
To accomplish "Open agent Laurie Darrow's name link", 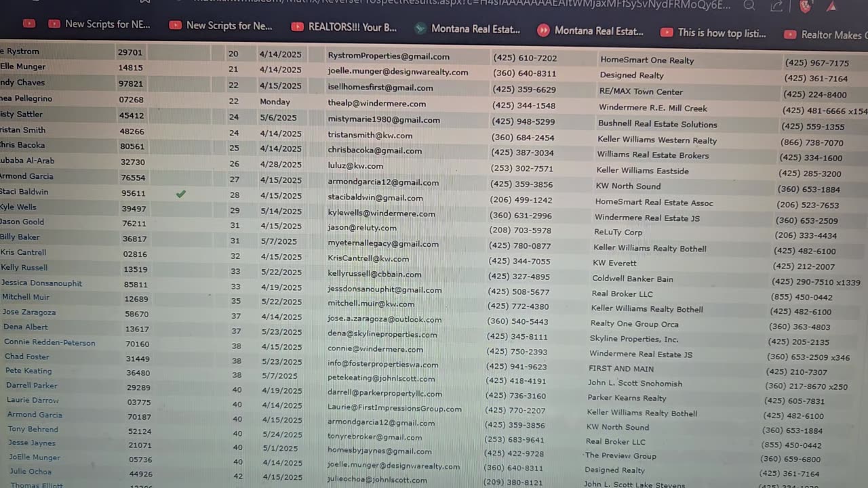I will (x=33, y=400).
